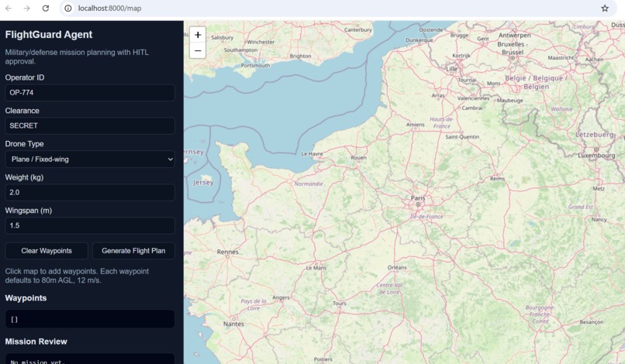Image resolution: width=625 pixels, height=364 pixels.
Task: Zoom in the map with plus button
Action: click(198, 35)
